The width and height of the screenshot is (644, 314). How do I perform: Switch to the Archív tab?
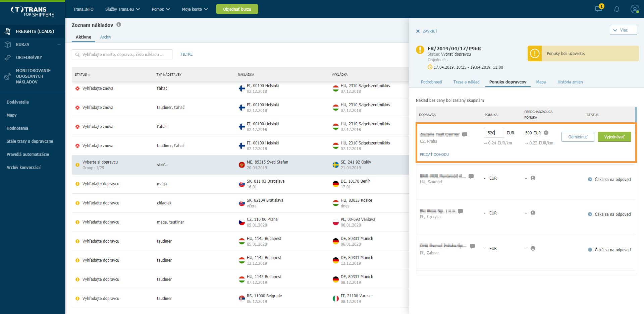(x=106, y=37)
